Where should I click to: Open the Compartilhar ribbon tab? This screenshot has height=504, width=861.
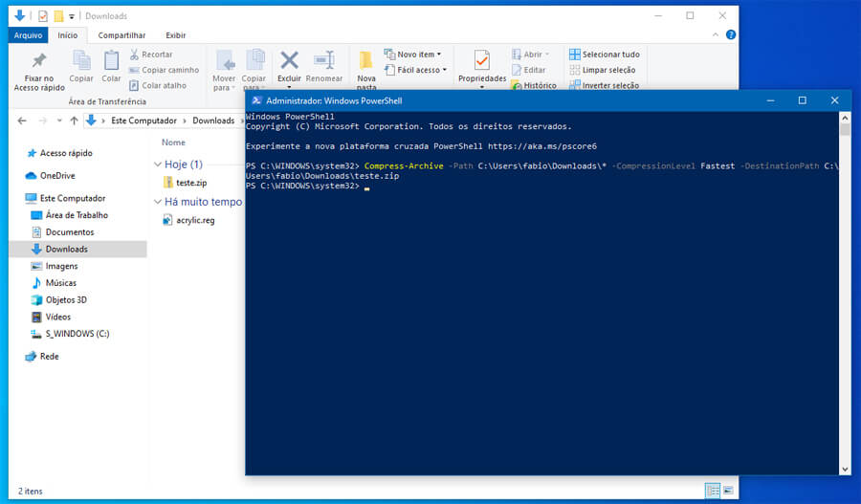(121, 35)
